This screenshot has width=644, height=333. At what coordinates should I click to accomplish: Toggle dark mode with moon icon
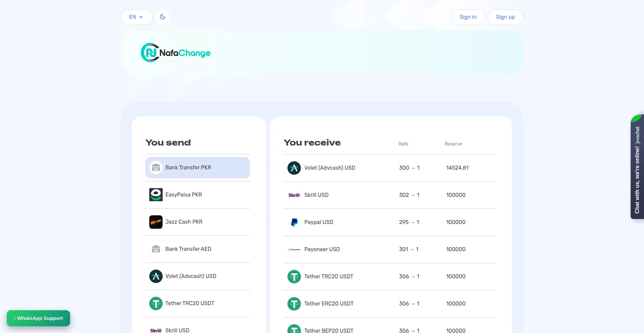(x=163, y=17)
